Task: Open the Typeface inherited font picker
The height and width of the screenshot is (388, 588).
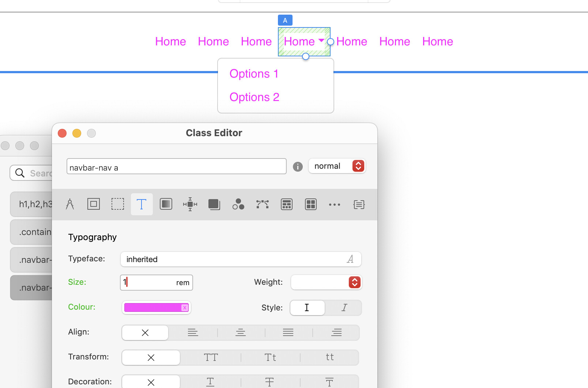Action: [241, 260]
